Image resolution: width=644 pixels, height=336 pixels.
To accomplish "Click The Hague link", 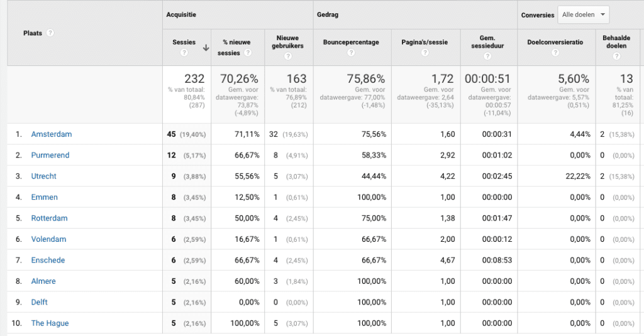I will click(50, 323).
